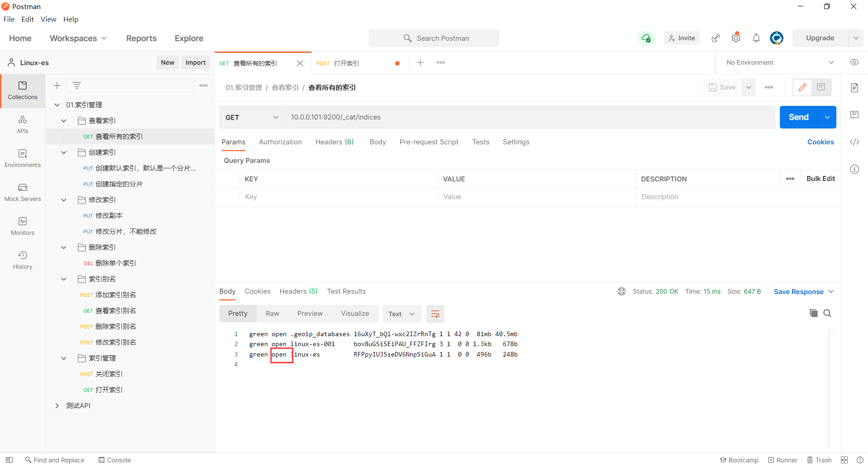Open help icon in status bar
The width and height of the screenshot is (868, 466).
tap(860, 460)
